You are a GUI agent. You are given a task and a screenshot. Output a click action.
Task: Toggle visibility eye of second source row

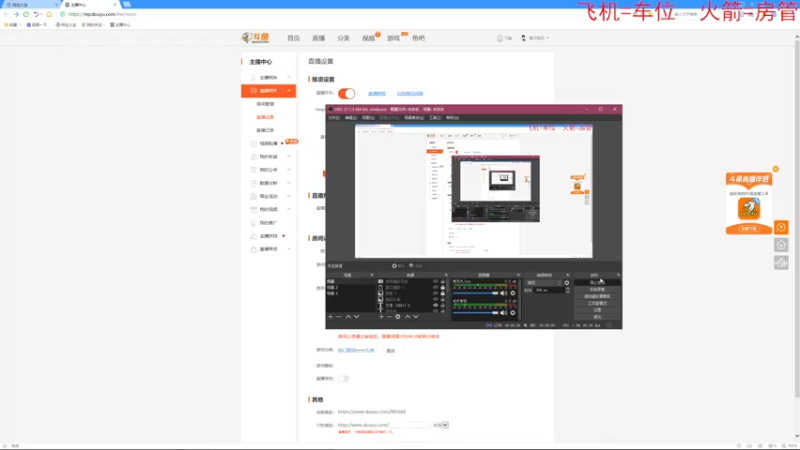(x=435, y=287)
